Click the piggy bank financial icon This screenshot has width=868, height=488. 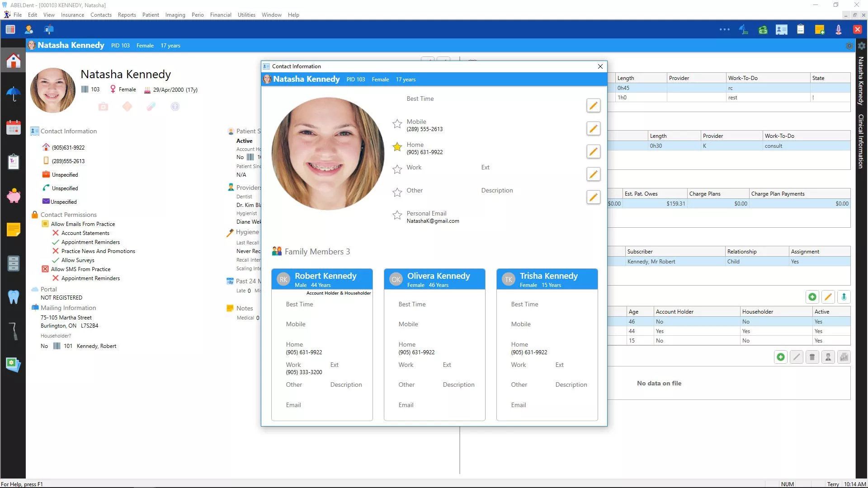13,196
